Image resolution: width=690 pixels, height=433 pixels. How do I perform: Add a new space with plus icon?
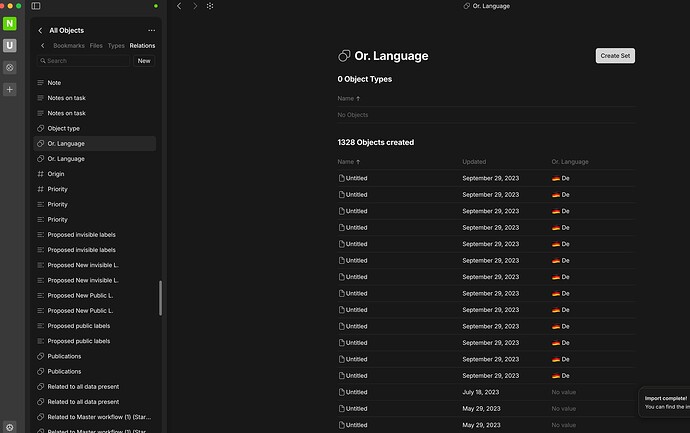coord(10,89)
